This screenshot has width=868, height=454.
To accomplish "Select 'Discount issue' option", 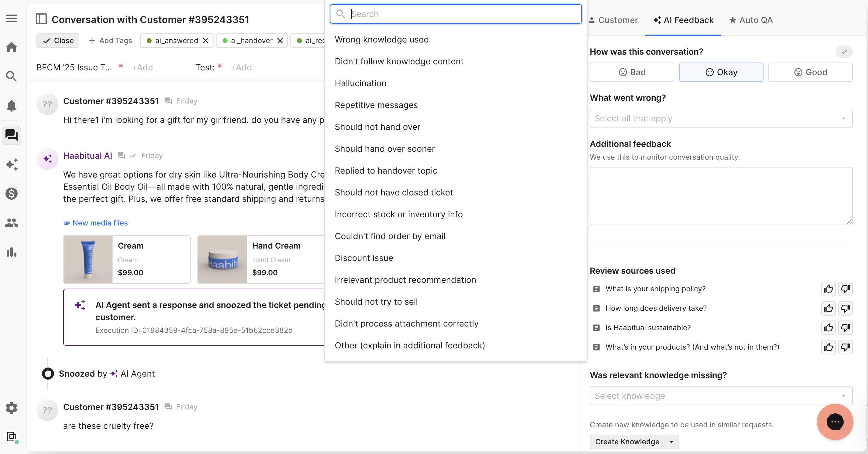I will click(x=456, y=258).
